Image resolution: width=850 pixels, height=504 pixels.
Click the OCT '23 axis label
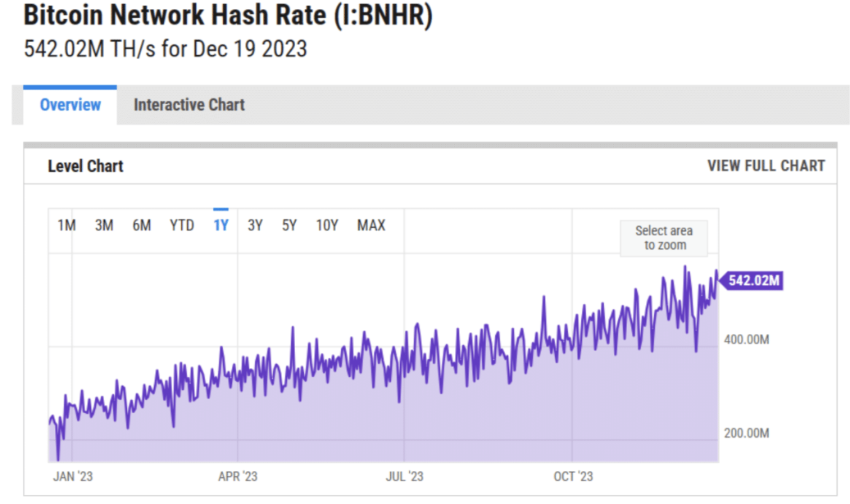[572, 476]
